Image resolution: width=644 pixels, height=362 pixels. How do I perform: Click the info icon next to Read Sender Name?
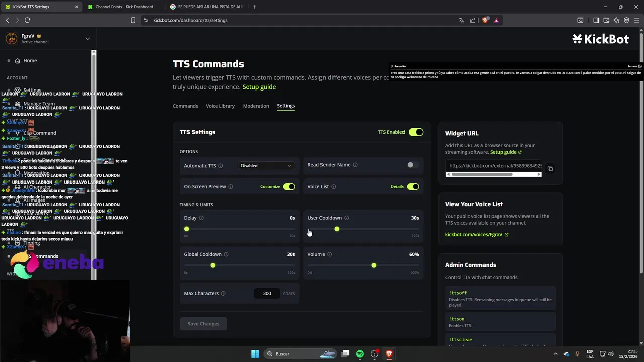click(x=355, y=165)
